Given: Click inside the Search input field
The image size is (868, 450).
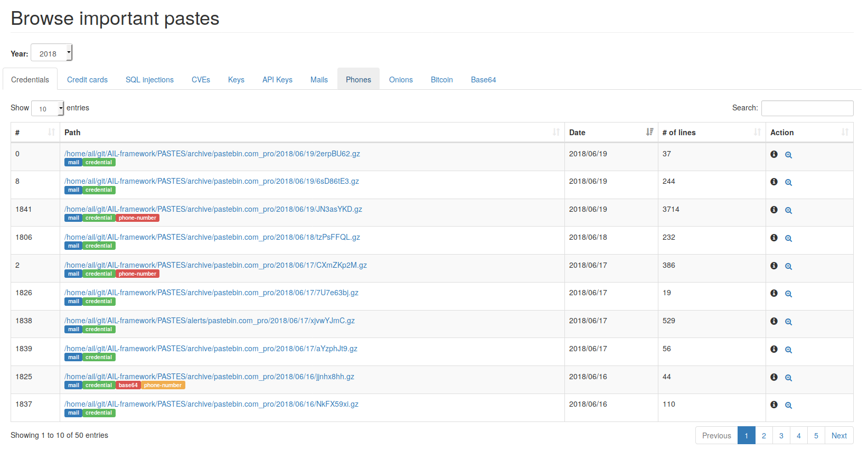Looking at the screenshot, I should tap(807, 108).
